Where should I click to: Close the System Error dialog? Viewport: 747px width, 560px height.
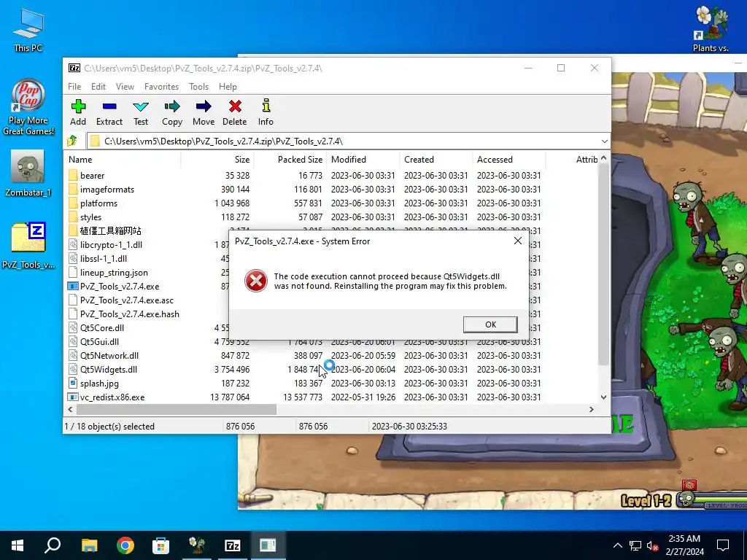(518, 241)
